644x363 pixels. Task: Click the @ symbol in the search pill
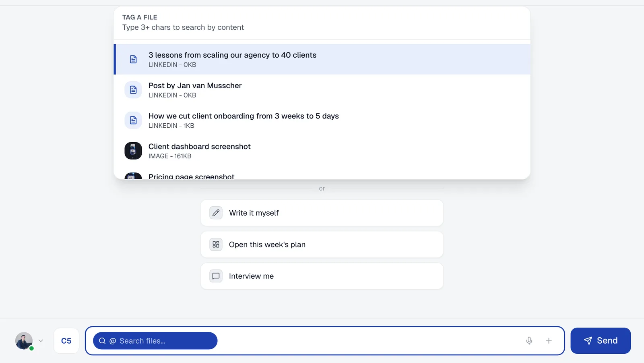point(113,341)
